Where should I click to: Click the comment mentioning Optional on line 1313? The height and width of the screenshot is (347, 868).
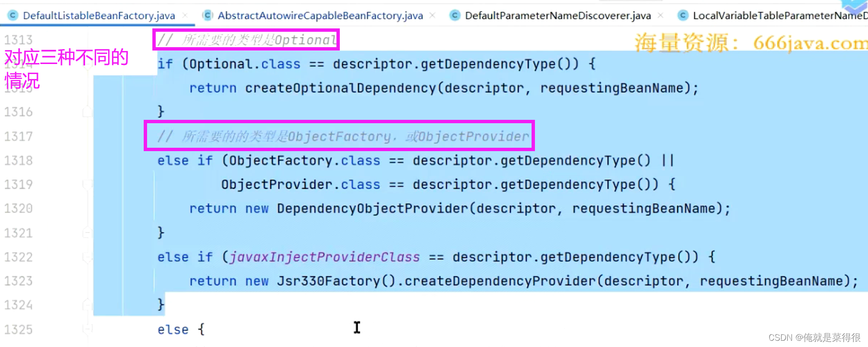[x=247, y=39]
